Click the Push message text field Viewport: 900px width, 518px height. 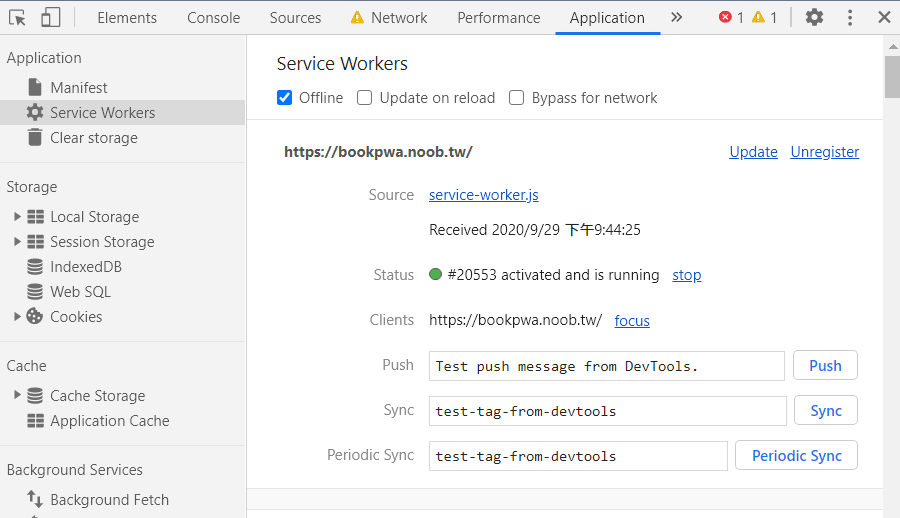607,366
